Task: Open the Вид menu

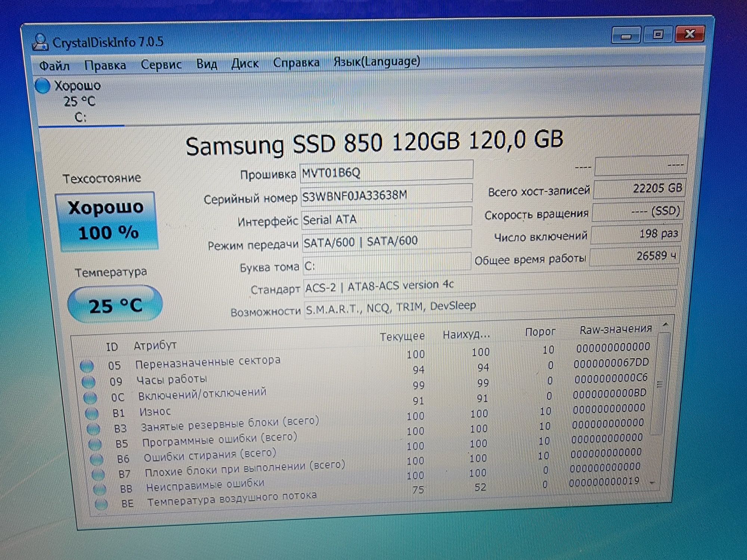Action: [207, 64]
